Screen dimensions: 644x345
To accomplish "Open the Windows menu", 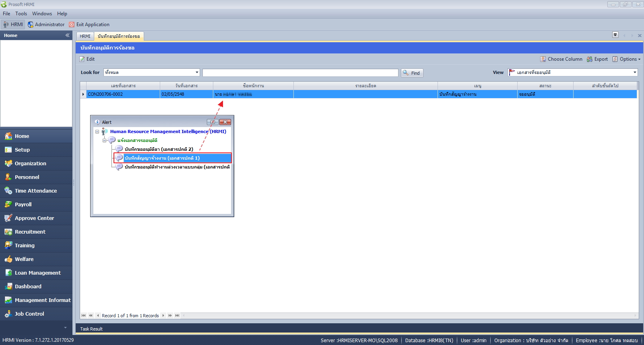I will 42,14.
